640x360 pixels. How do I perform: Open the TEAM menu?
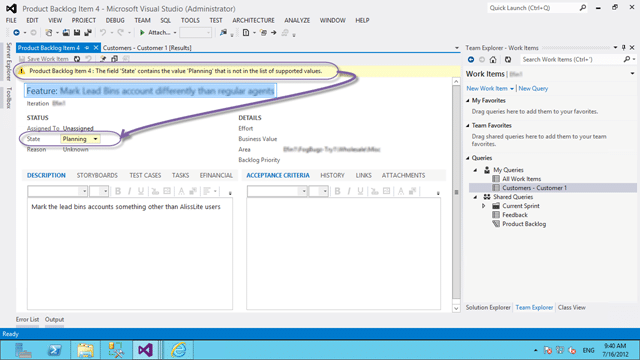[142, 20]
